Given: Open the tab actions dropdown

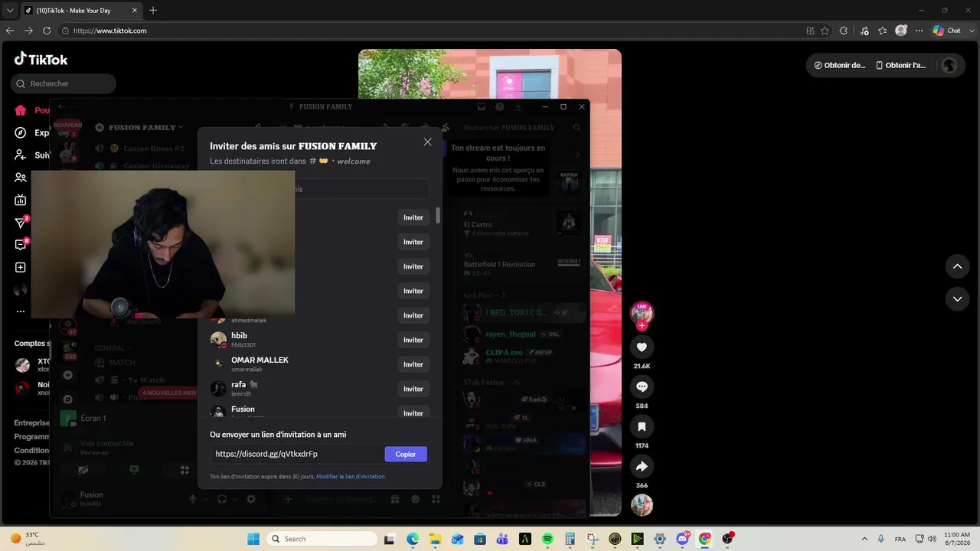Looking at the screenshot, I should 10,10.
